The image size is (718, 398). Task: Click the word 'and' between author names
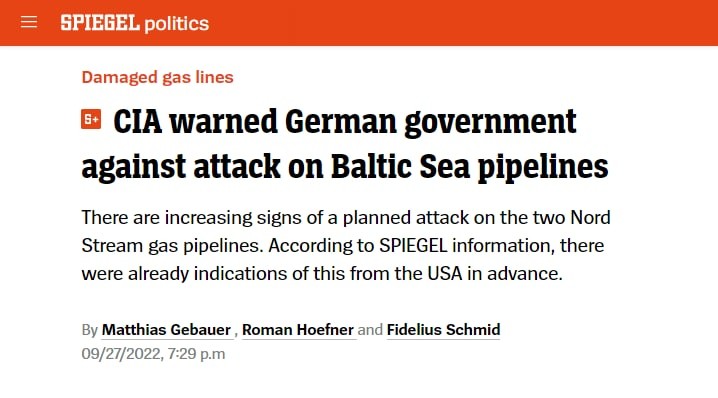coord(370,330)
